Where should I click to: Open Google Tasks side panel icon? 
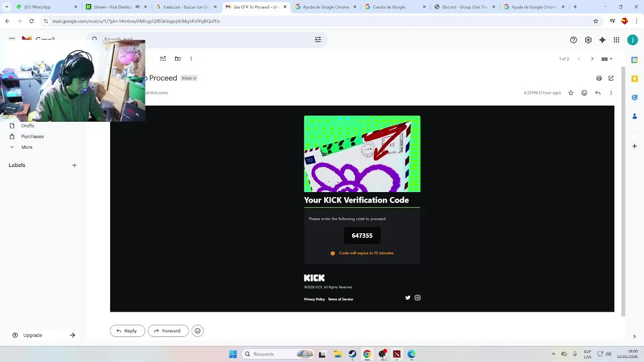coord(634,98)
